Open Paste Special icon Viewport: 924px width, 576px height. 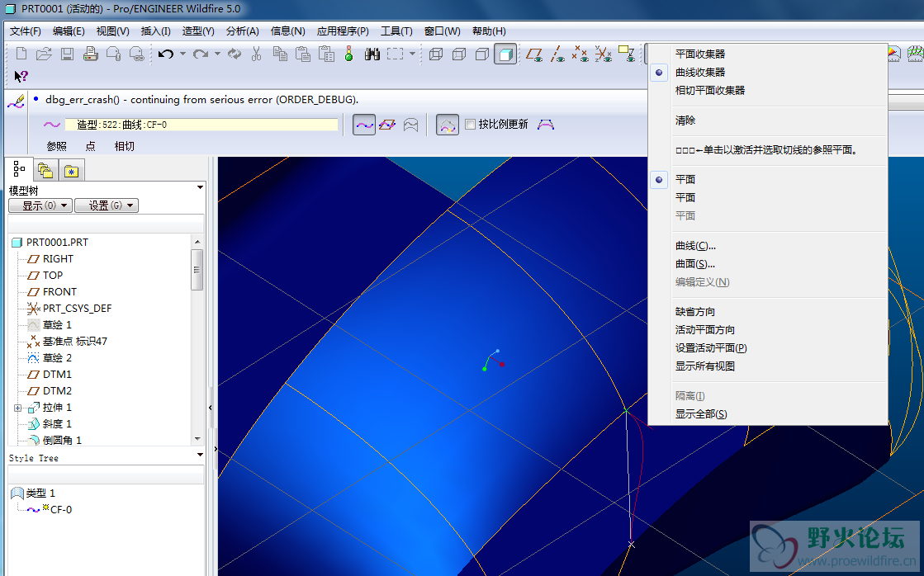[326, 54]
